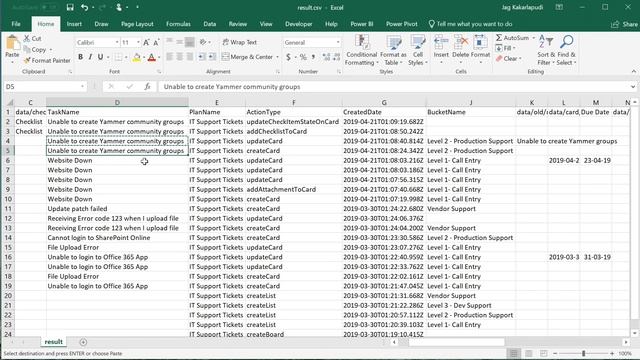
Task: Select the Format Painter brush
Action: (x=27, y=60)
